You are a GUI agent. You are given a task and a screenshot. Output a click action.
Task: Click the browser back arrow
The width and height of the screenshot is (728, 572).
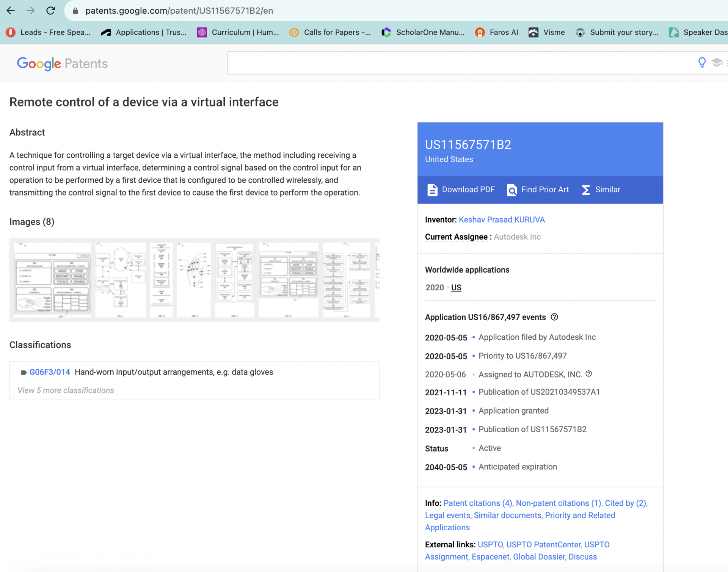pyautogui.click(x=11, y=11)
